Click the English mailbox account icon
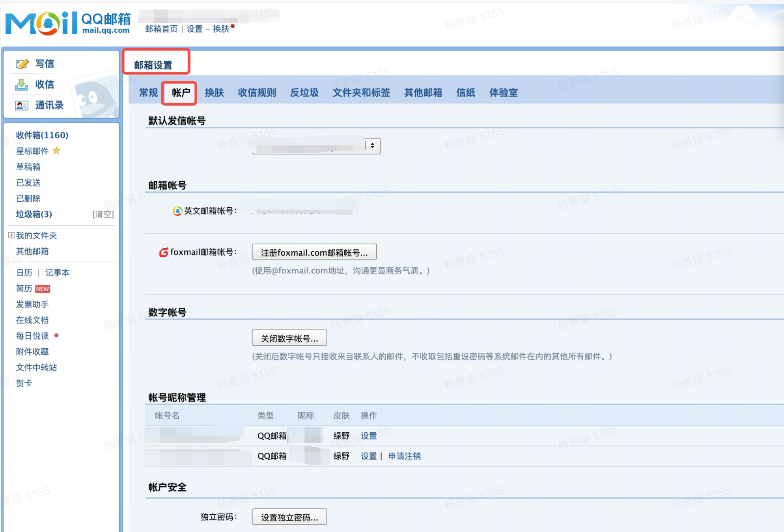 177,211
